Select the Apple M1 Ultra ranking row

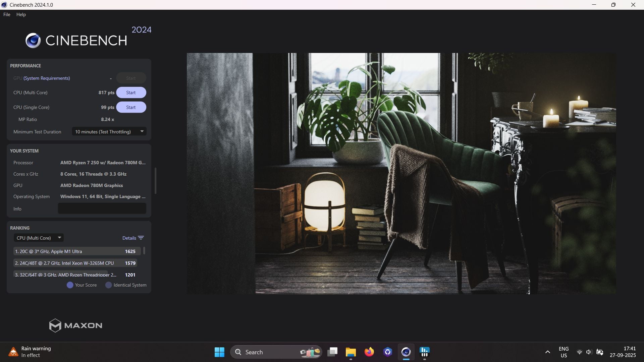coord(77,251)
